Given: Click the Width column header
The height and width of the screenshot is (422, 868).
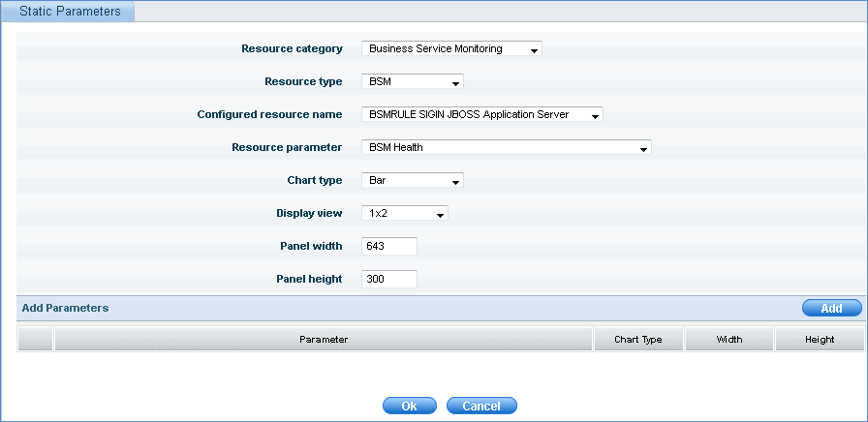Looking at the screenshot, I should [x=728, y=340].
